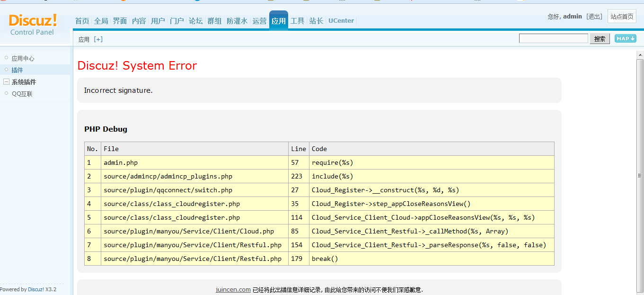Click the _parseResponse code cell
This screenshot has width=644, height=295.
tap(432, 245)
